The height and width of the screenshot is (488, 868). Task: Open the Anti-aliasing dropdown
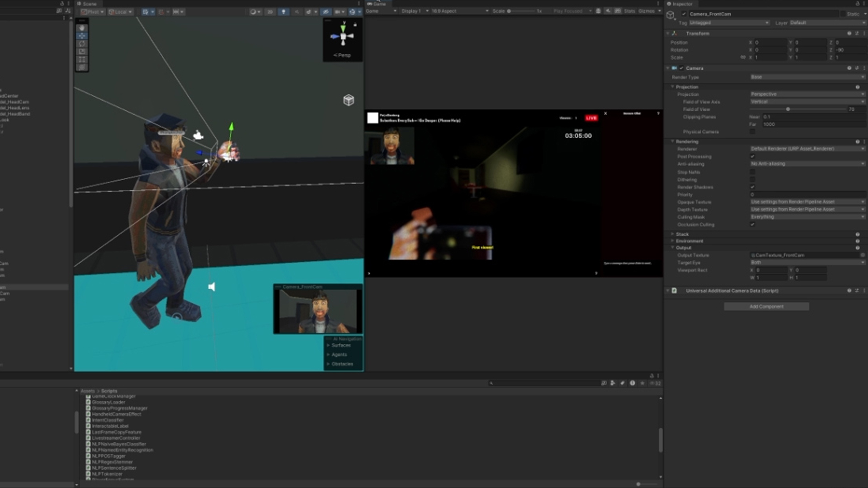(808, 164)
